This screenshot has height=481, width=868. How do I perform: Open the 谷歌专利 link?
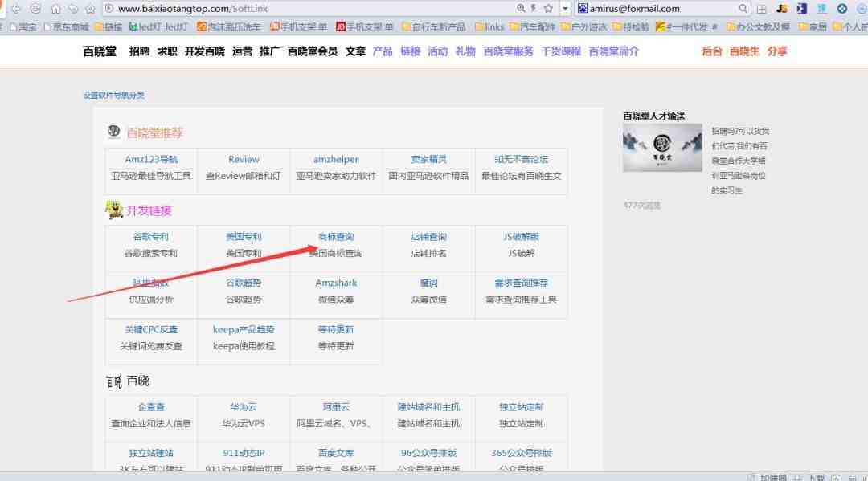(151, 237)
